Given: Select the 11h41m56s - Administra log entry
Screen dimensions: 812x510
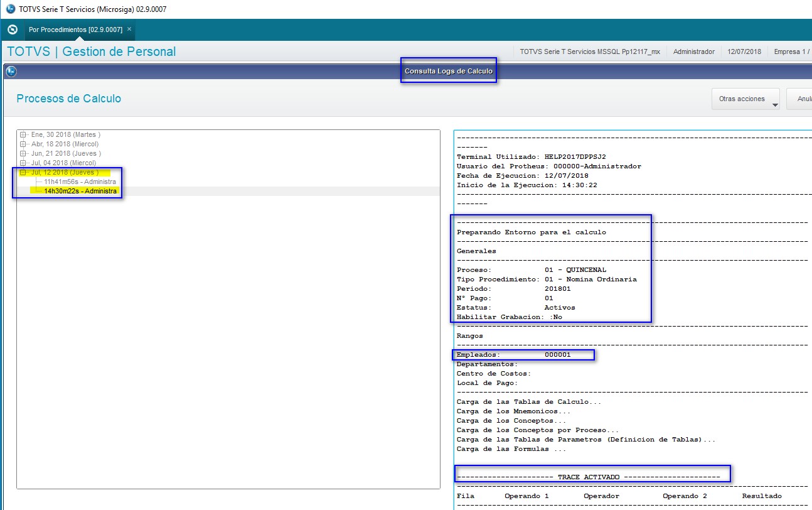Looking at the screenshot, I should 80,182.
